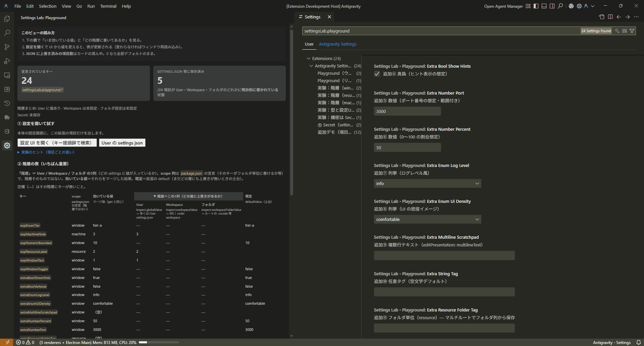Open the Extensions view
This screenshot has width=644, height=346.
pos(7,89)
